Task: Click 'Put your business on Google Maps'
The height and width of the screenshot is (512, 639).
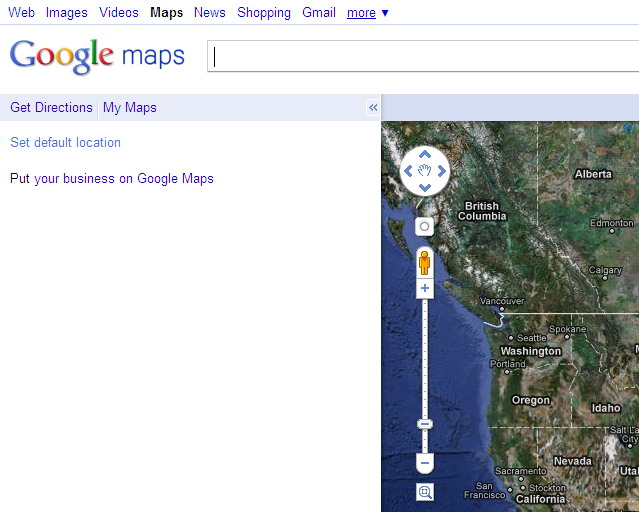Action: 112,179
